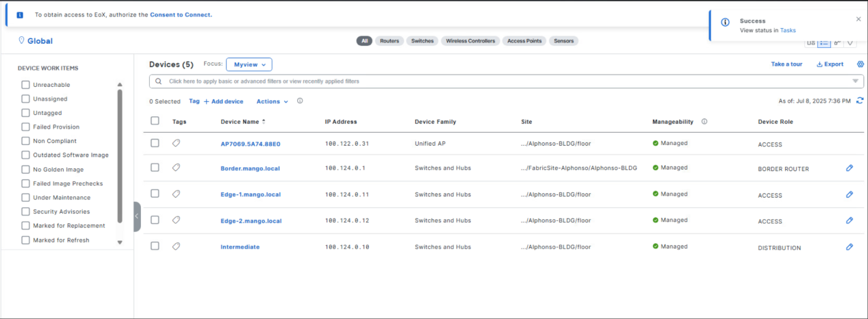Select the AP7069.5A74.88E0 row checkbox
The height and width of the screenshot is (319, 868).
coord(155,142)
